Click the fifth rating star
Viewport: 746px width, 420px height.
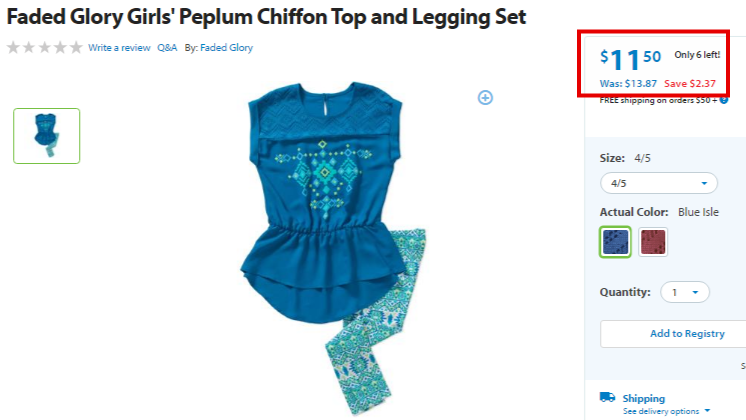tap(76, 48)
